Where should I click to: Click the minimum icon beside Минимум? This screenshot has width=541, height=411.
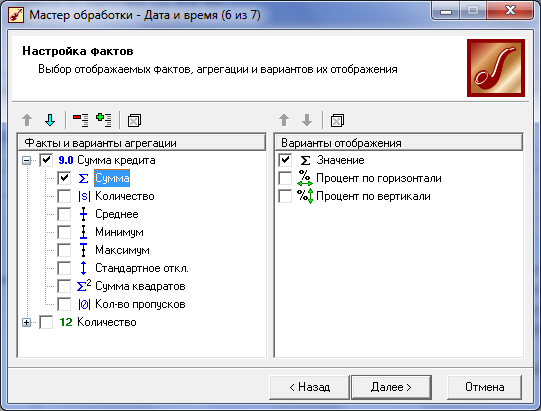[83, 232]
